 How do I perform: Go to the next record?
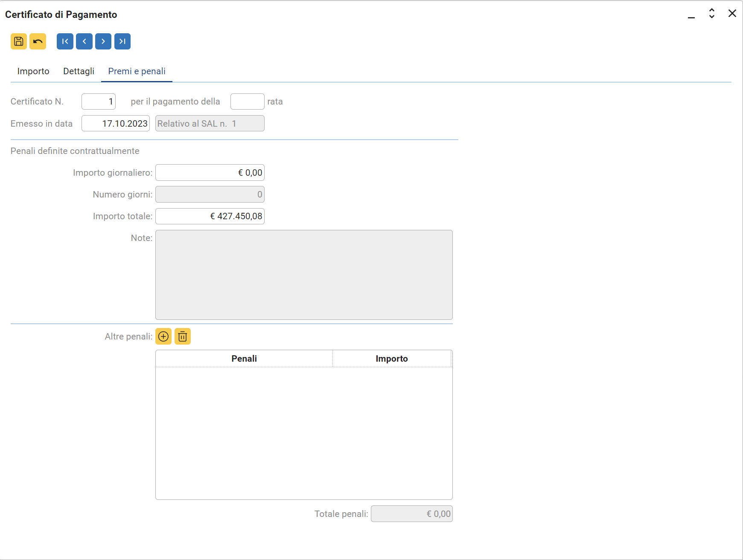click(103, 41)
